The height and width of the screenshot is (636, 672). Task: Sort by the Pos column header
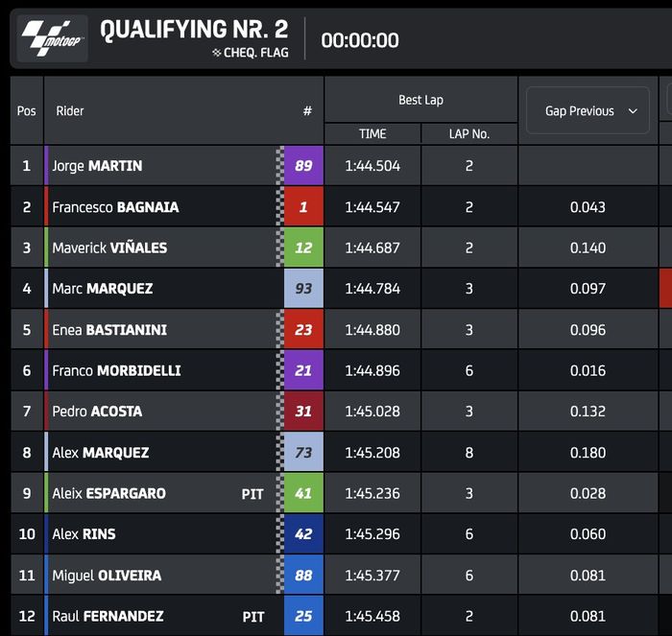pyautogui.click(x=27, y=111)
